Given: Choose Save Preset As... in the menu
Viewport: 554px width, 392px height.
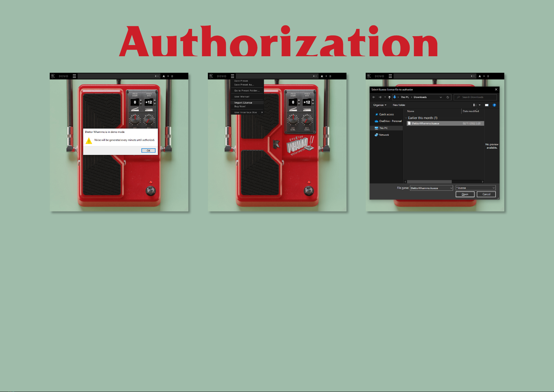Looking at the screenshot, I should [x=244, y=85].
